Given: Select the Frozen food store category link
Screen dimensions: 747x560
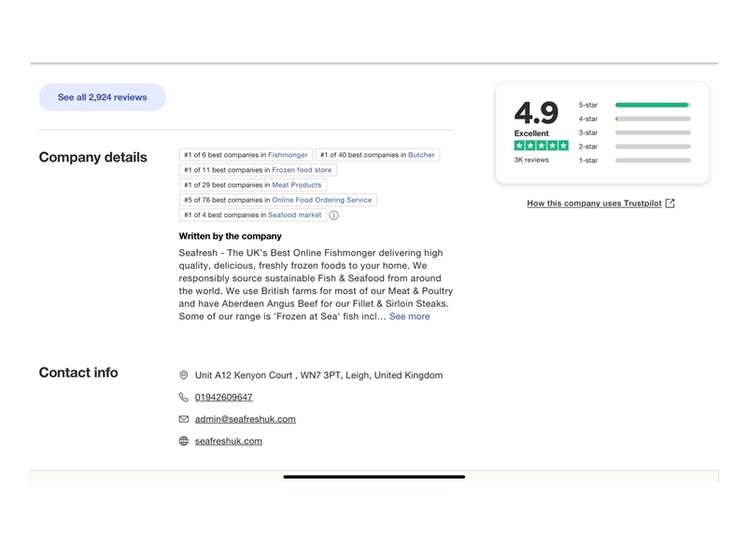Looking at the screenshot, I should point(302,170).
